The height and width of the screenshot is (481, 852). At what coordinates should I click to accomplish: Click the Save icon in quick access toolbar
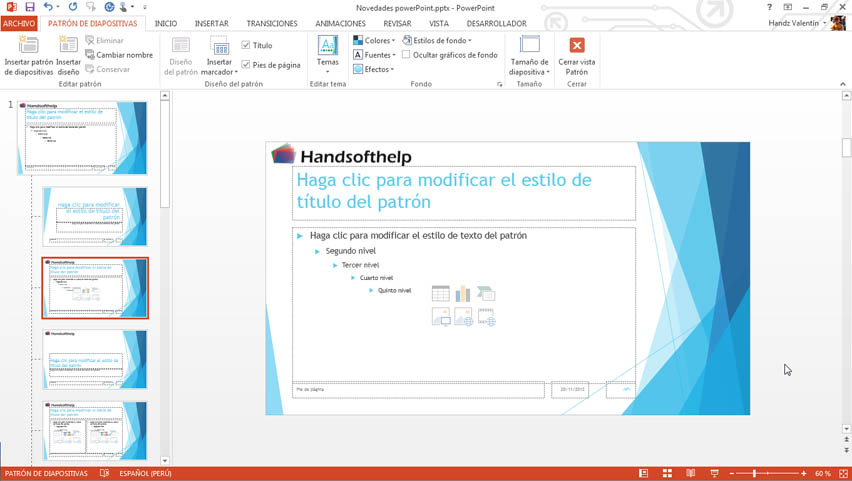30,7
